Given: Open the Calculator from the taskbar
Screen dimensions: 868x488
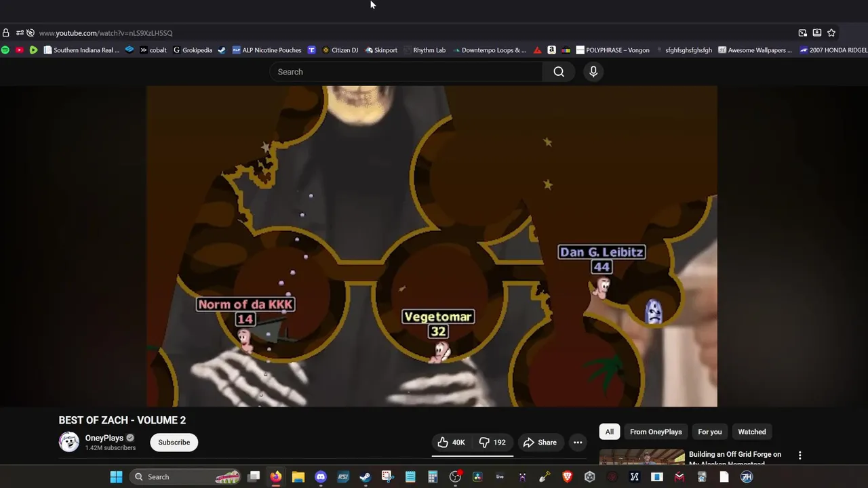Looking at the screenshot, I should [x=433, y=477].
